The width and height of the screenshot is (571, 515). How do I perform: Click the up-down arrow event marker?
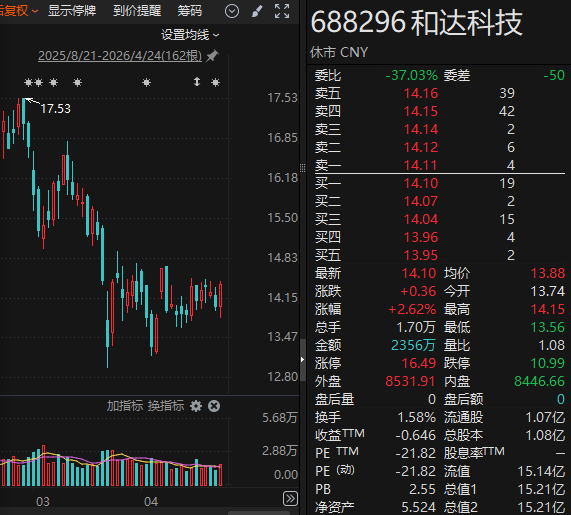tap(197, 82)
